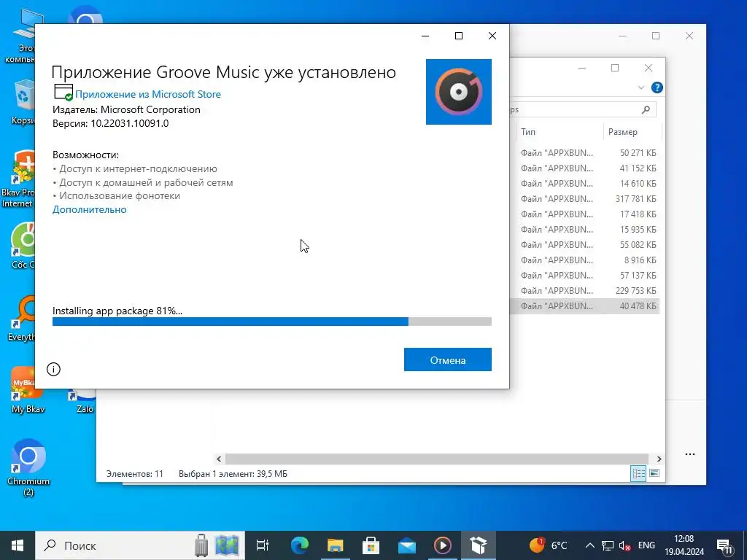Screen dimensions: 747x560
Task: Select the highlighted 40 478 КБ file row
Action: coord(584,306)
